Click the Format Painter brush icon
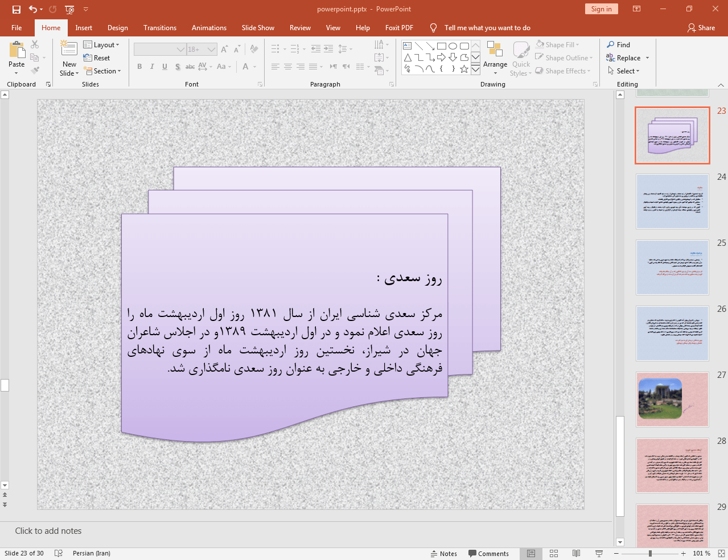Viewport: 728px width, 560px height. pos(35,71)
